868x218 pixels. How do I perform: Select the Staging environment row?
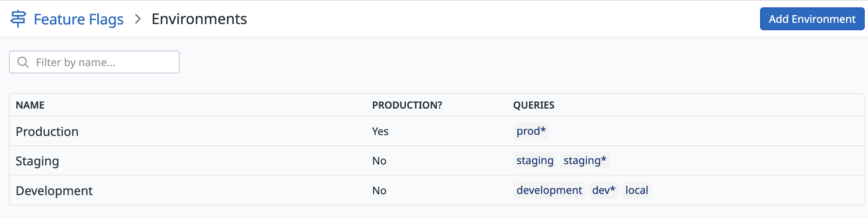[x=437, y=160]
